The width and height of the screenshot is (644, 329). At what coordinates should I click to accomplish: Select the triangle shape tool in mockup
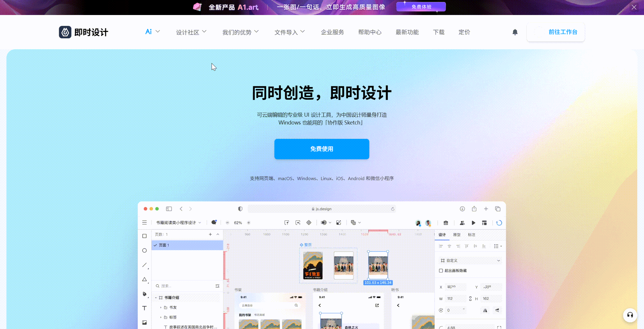click(x=145, y=279)
